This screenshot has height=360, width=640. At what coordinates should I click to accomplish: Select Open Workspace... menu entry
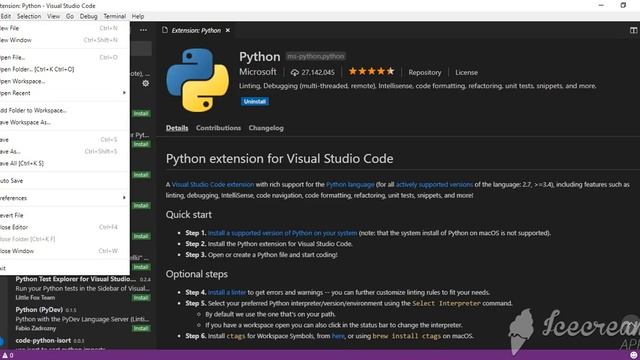point(64,81)
